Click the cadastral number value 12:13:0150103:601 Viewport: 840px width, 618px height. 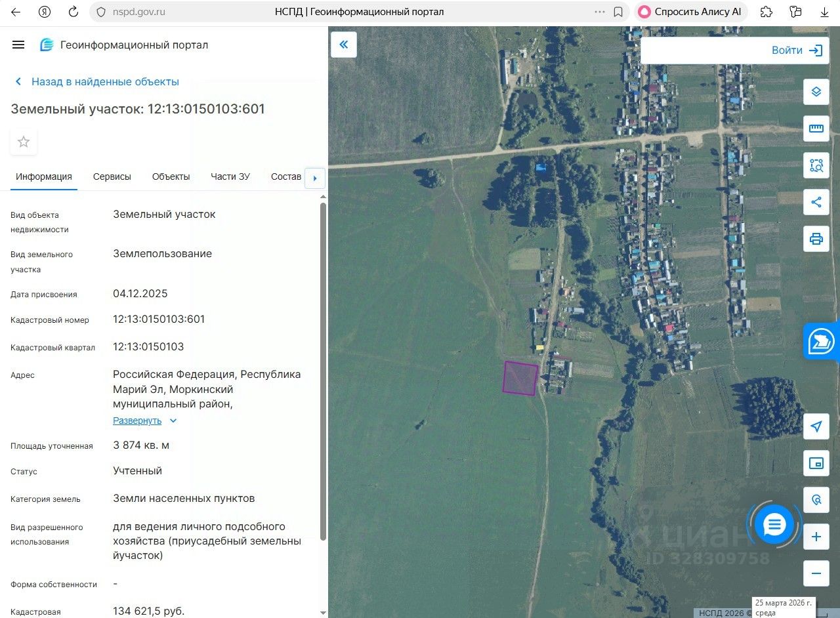(x=159, y=319)
